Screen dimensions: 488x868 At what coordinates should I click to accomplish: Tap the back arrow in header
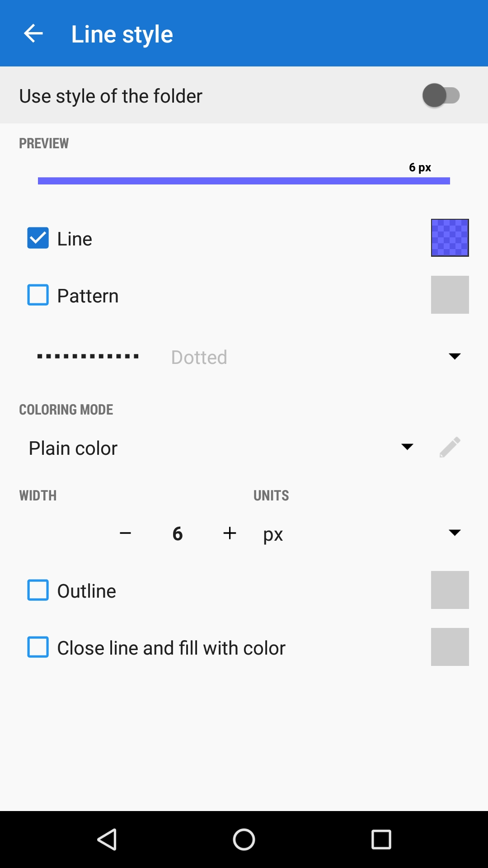pos(33,33)
